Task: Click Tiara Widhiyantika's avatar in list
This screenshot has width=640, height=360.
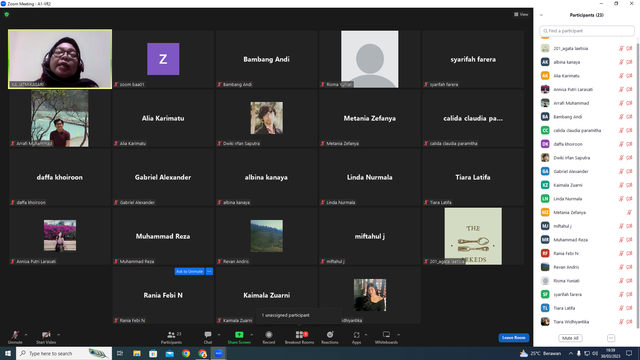Action: click(x=545, y=322)
